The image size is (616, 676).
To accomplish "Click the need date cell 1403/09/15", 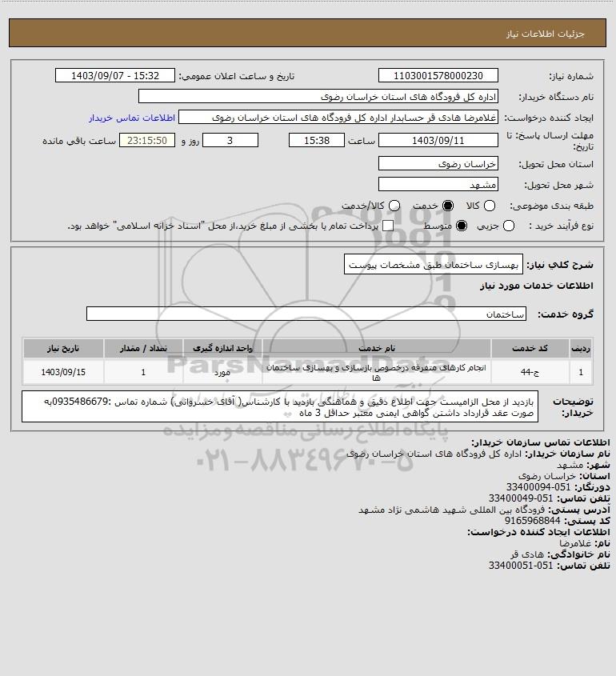I will tap(63, 372).
